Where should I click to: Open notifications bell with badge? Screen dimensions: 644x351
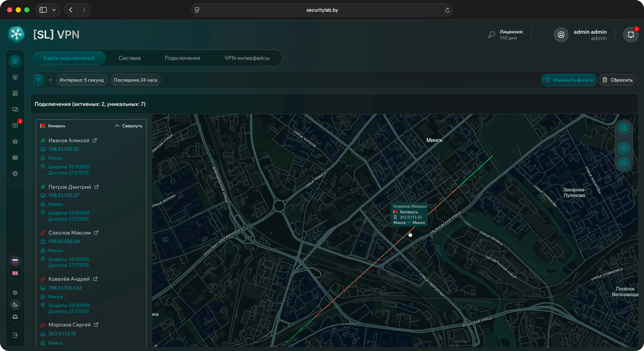pyautogui.click(x=631, y=34)
